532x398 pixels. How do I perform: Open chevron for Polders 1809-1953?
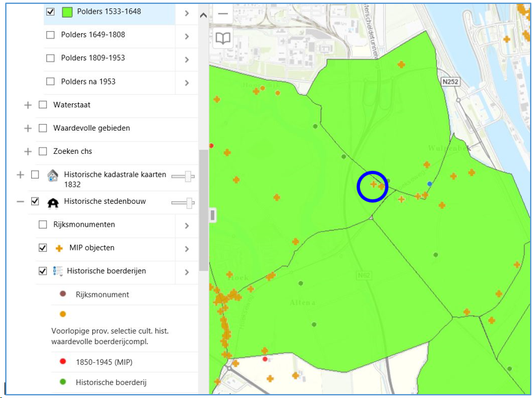tap(186, 60)
